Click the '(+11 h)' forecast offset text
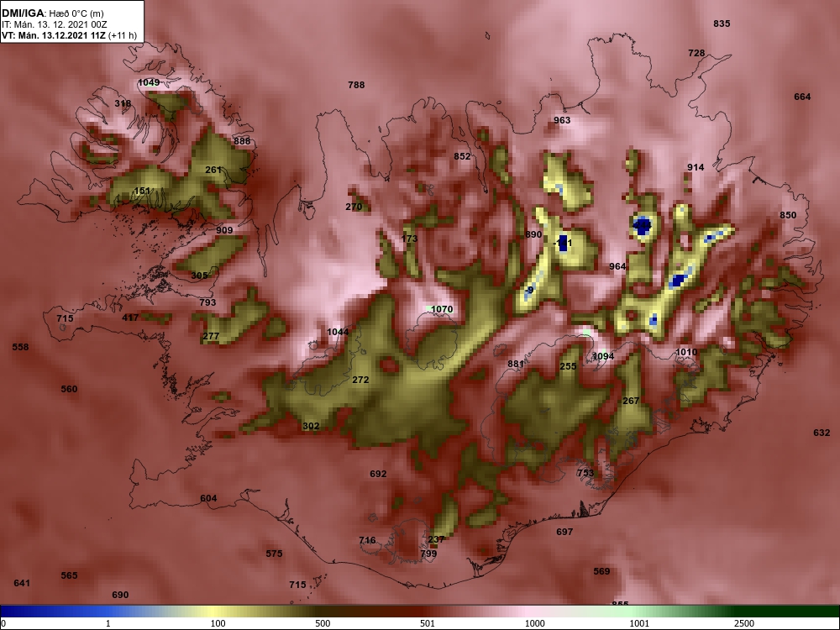This screenshot has height=630, width=840. click(122, 36)
